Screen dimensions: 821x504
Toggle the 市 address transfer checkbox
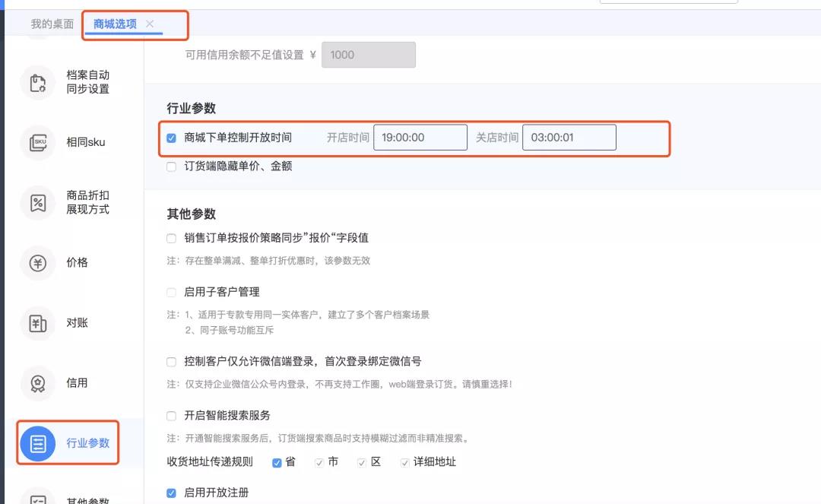(319, 461)
